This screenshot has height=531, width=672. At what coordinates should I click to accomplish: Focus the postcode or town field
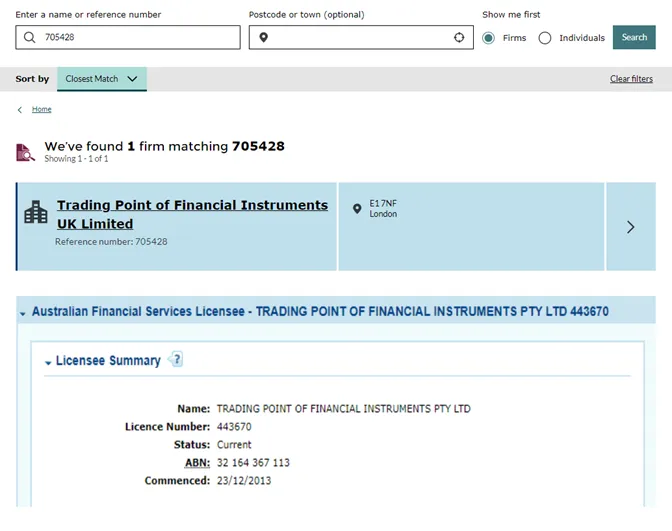click(x=361, y=38)
